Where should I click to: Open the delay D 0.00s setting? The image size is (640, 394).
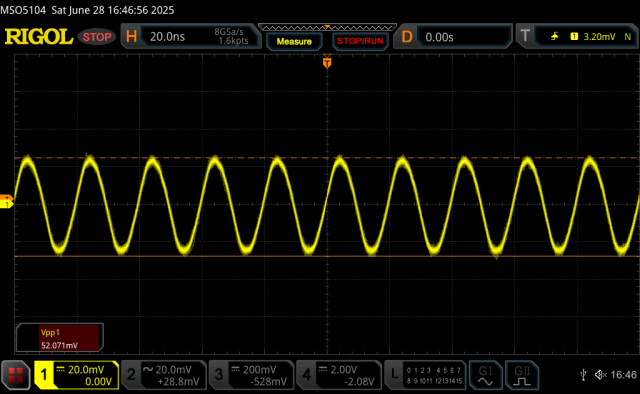pos(453,37)
